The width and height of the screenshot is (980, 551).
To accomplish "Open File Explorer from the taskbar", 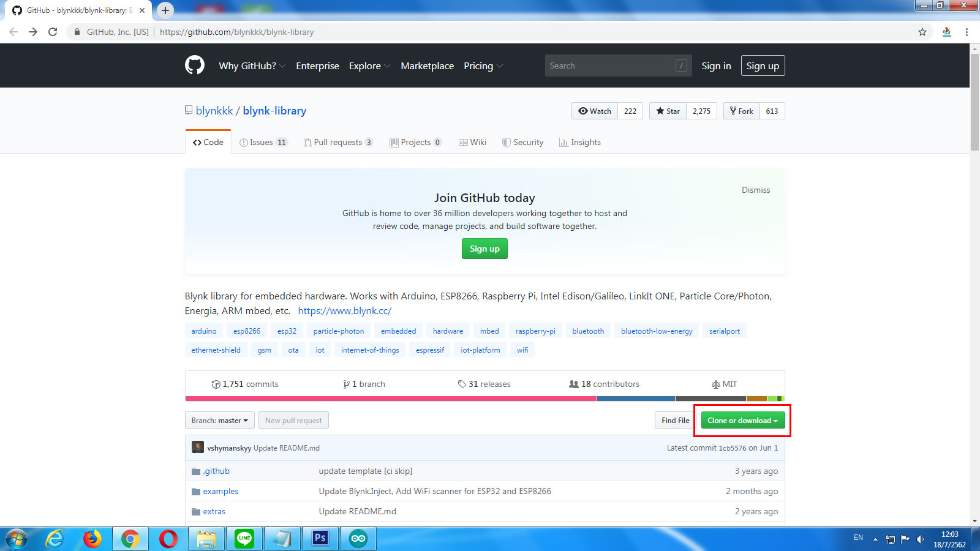I will [206, 539].
